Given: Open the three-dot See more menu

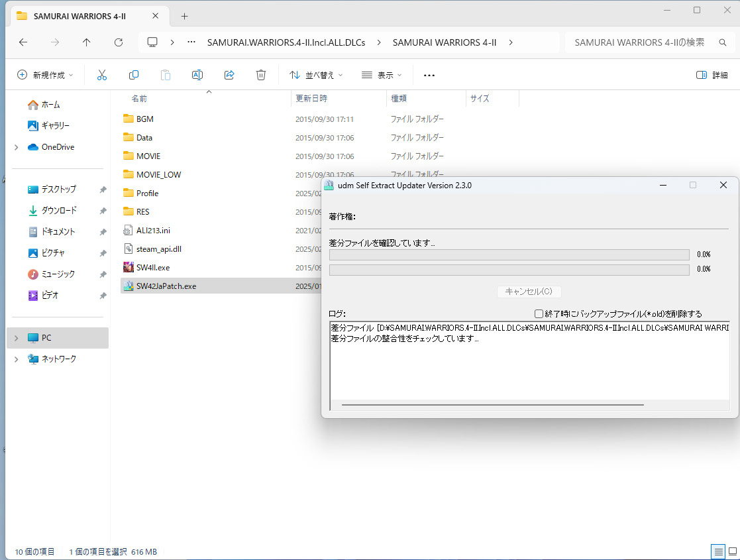Looking at the screenshot, I should [429, 75].
